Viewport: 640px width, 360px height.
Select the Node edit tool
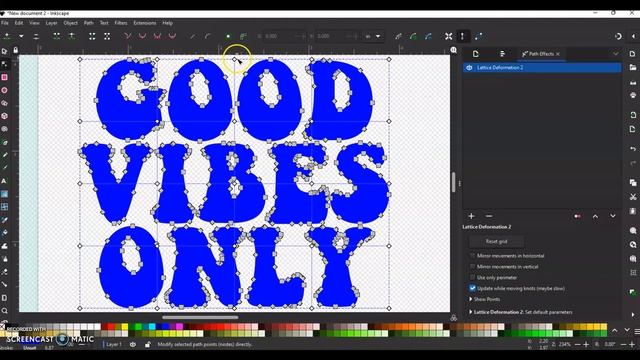tap(4, 64)
